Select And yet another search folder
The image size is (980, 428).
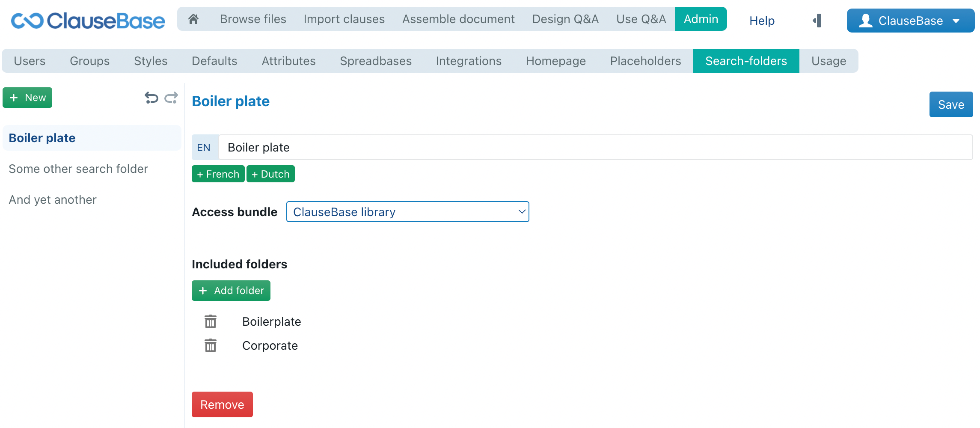click(92, 199)
